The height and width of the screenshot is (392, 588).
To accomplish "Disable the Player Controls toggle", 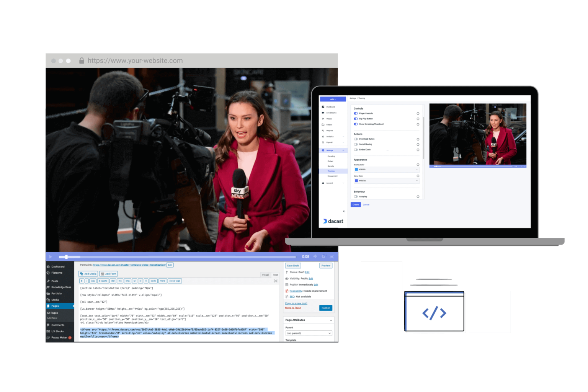I will 356,114.
